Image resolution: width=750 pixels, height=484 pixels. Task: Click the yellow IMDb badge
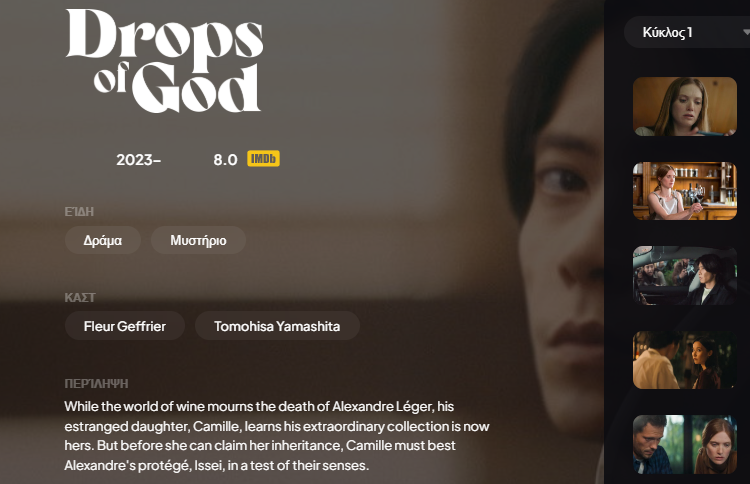[263, 158]
